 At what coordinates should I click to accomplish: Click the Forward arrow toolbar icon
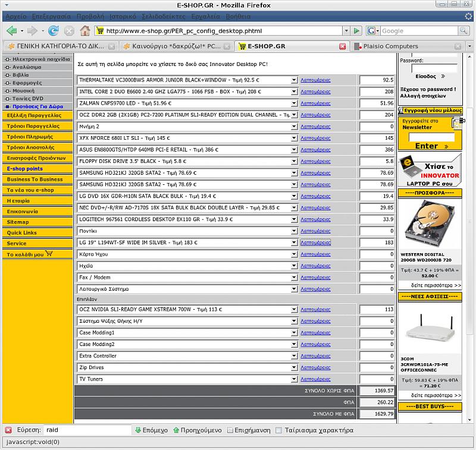(x=32, y=31)
